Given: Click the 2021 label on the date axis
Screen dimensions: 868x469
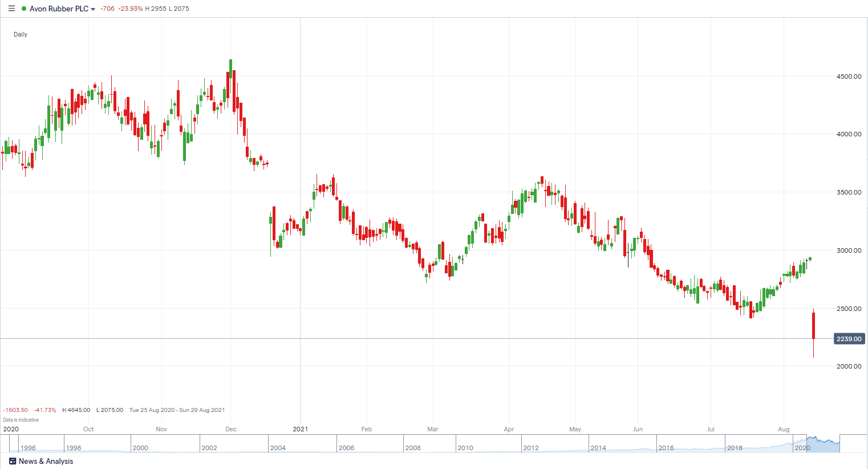Looking at the screenshot, I should click(300, 429).
